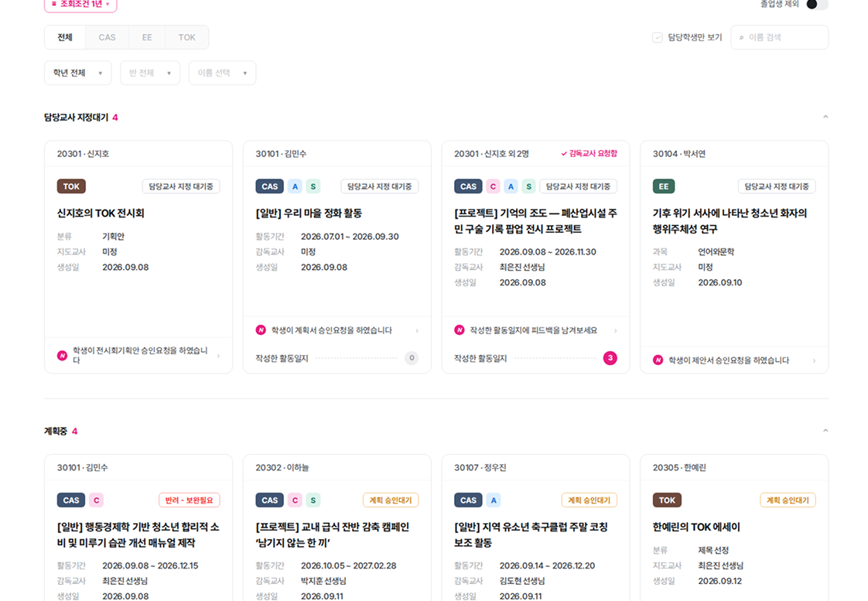Click the CAS badge on 우리 마을 정화 활동 card

[x=269, y=186]
